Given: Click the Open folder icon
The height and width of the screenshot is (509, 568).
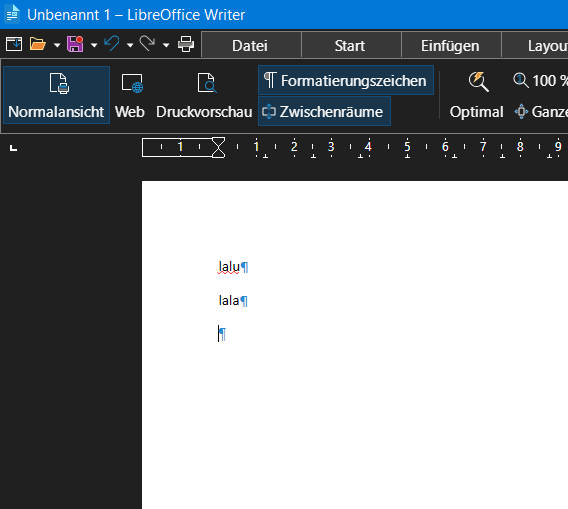Looking at the screenshot, I should tap(38, 44).
